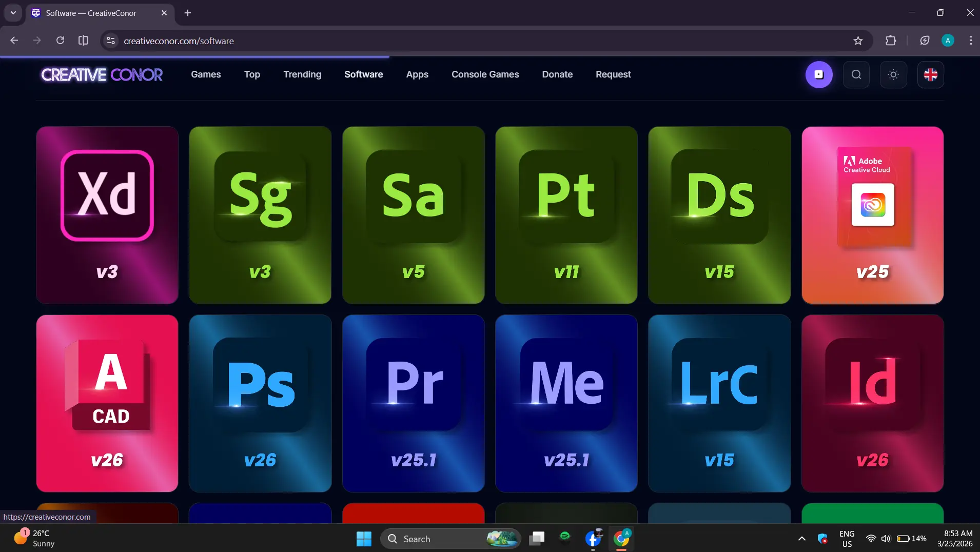Open the Substance Sampler (Sa) v5 card

point(414,215)
